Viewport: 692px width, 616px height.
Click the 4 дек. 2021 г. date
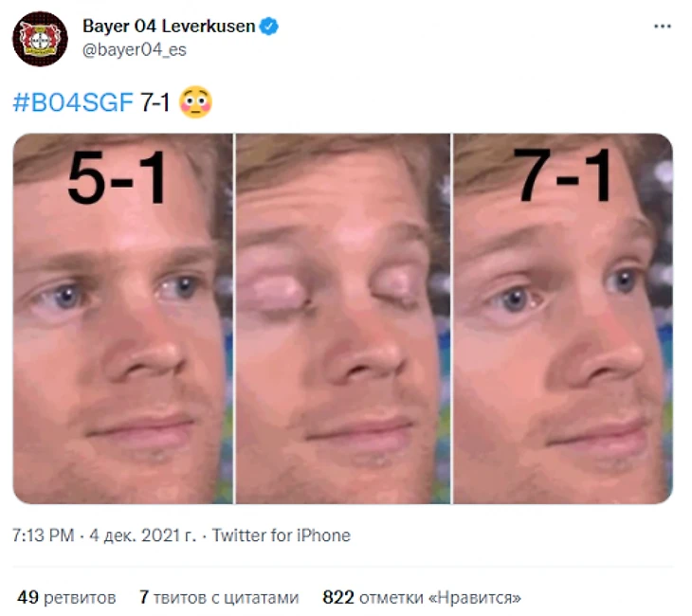142,535
